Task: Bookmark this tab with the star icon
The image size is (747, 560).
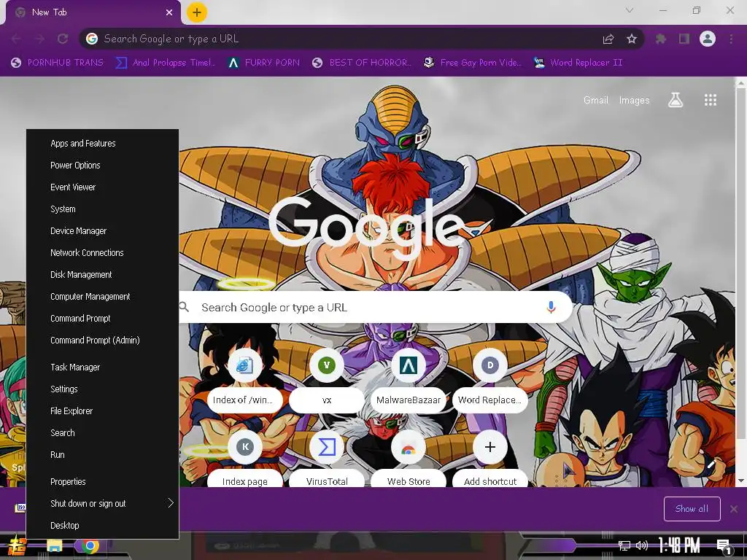Action: (632, 39)
